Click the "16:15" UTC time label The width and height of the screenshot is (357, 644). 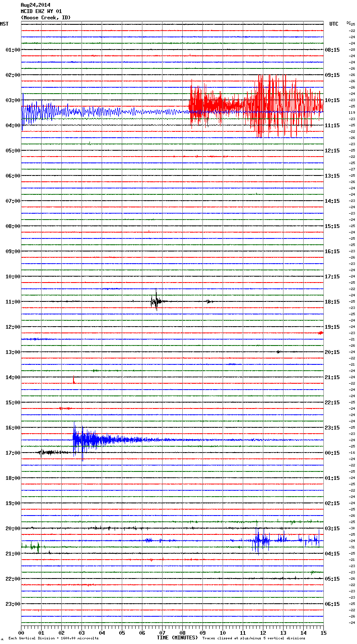(x=332, y=251)
